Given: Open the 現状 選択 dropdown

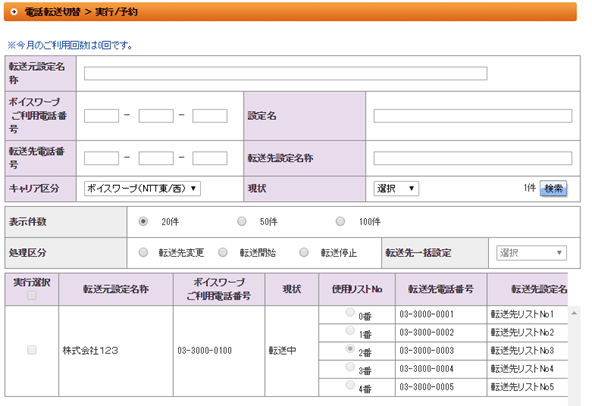Looking at the screenshot, I should [x=396, y=188].
